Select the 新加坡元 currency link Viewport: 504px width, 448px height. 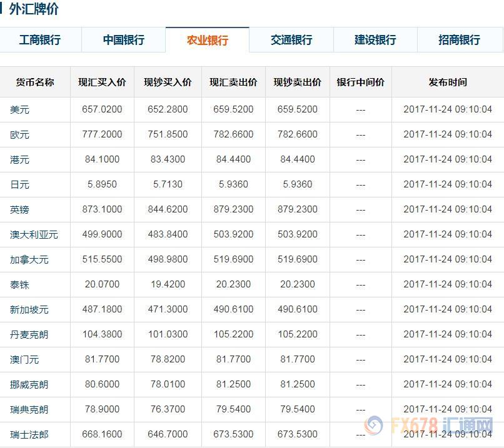pos(29,309)
